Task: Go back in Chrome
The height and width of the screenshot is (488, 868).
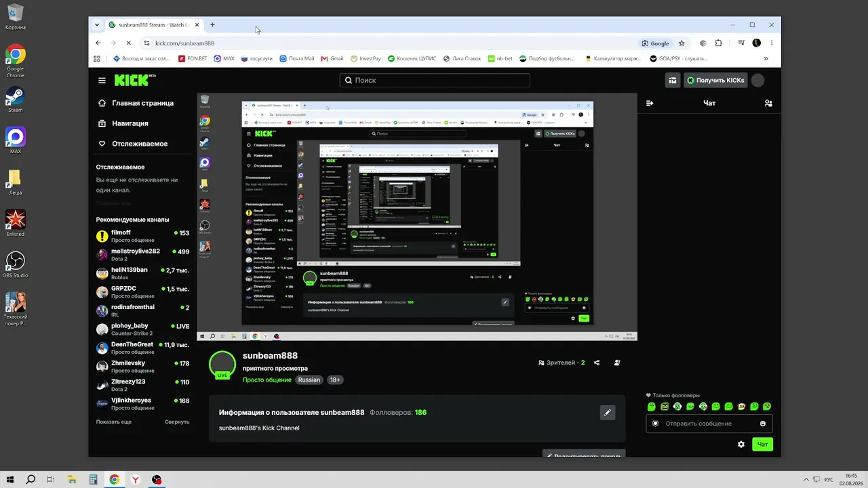Action: [x=98, y=43]
